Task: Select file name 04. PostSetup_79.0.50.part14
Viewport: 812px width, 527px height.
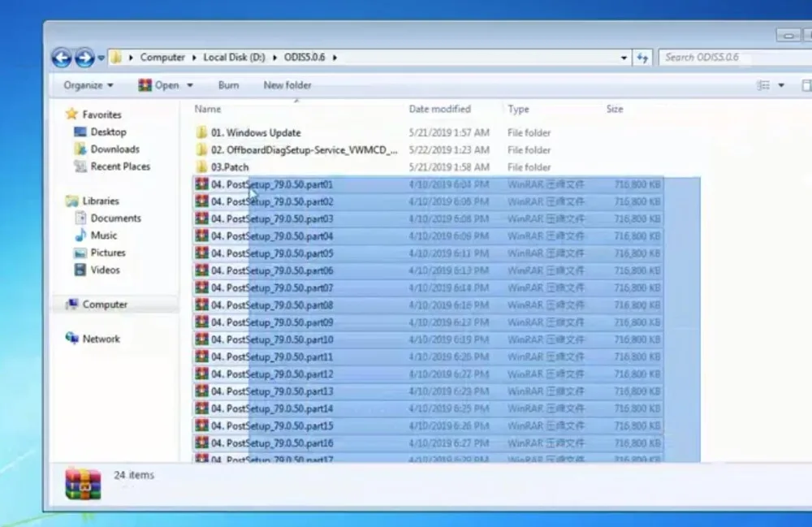Action: [x=272, y=408]
